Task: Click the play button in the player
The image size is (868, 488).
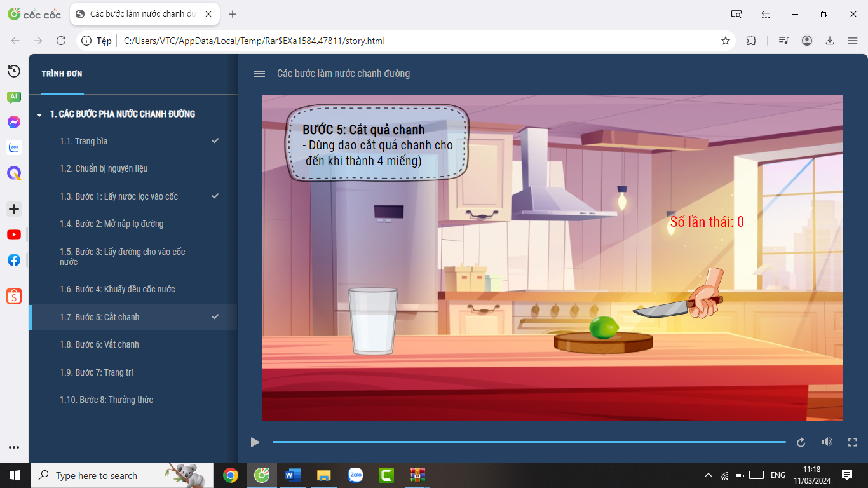Action: (255, 442)
